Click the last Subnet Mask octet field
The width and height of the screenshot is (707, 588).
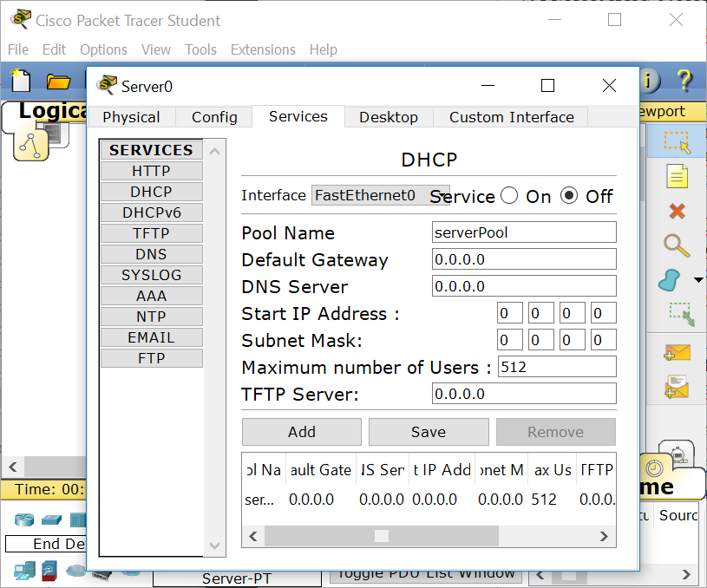[603, 340]
